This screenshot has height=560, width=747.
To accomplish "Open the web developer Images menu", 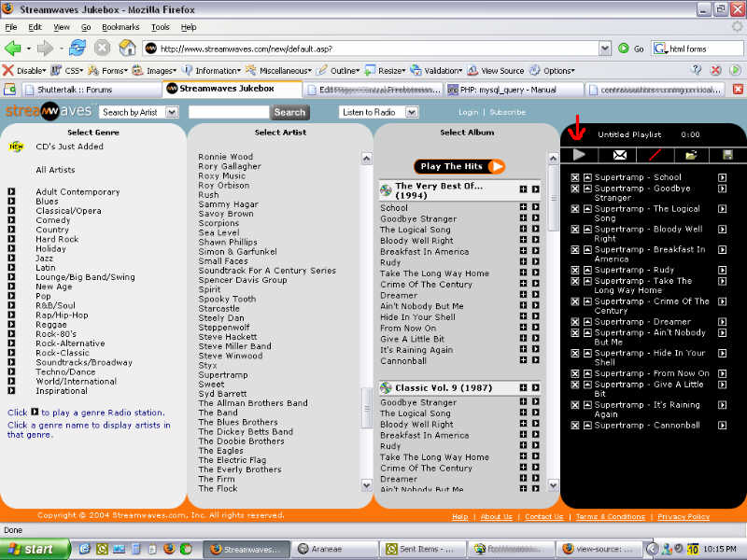I will tap(154, 71).
